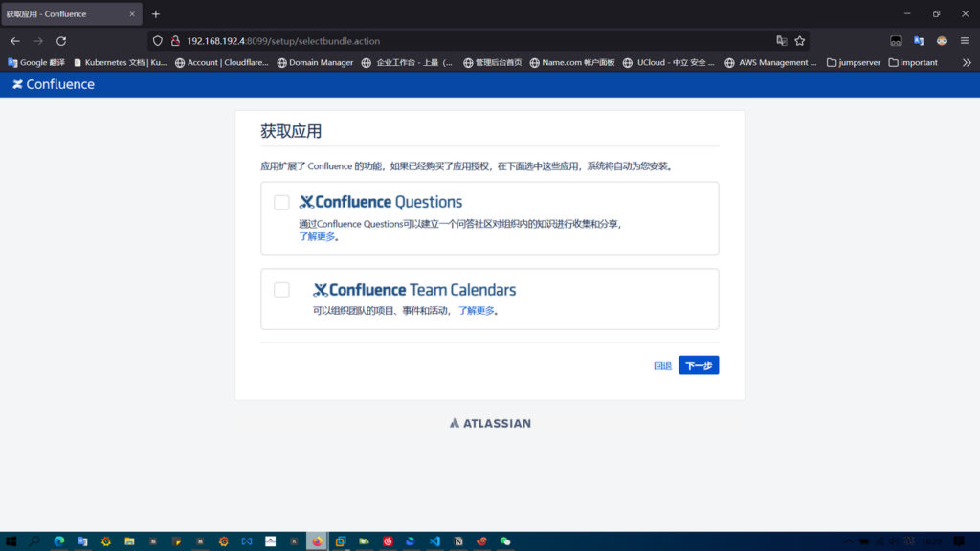Click the 下一步 button

(699, 365)
